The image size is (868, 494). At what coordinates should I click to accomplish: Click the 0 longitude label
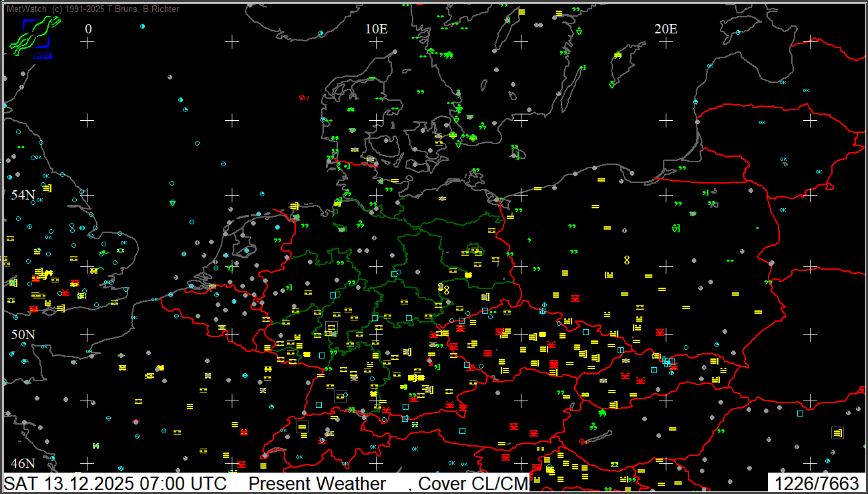[x=88, y=29]
